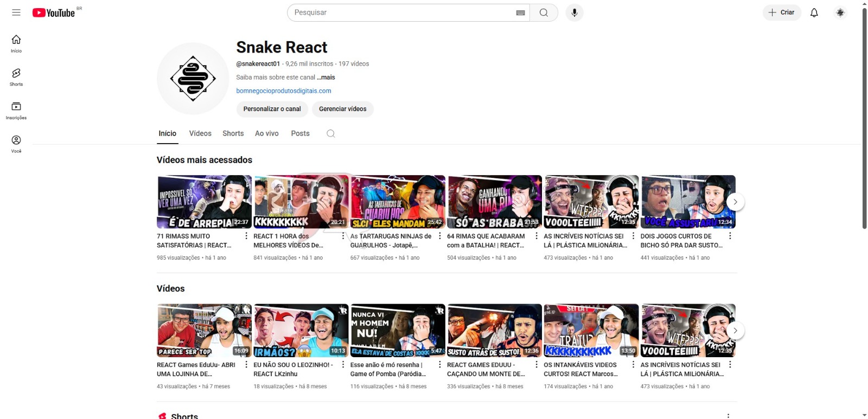Image resolution: width=868 pixels, height=419 pixels.
Task: Click the page vertical scrollbar
Action: point(864,118)
